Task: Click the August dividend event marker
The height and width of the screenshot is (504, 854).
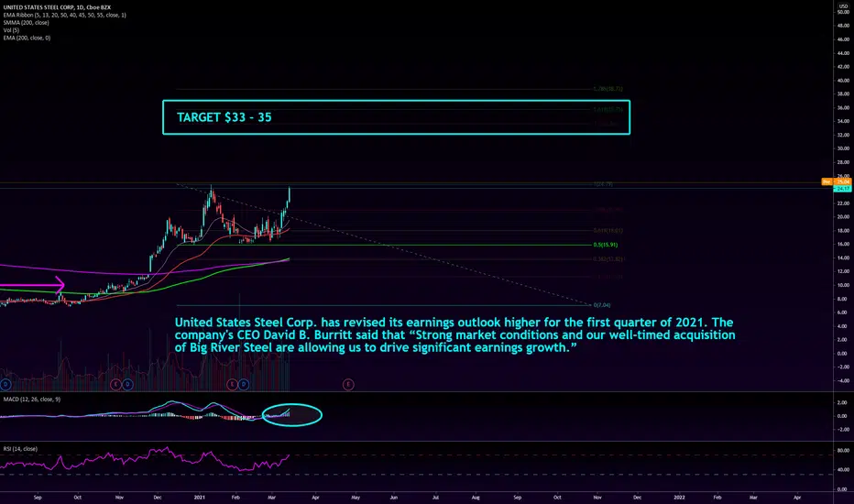Action: (x=5, y=385)
